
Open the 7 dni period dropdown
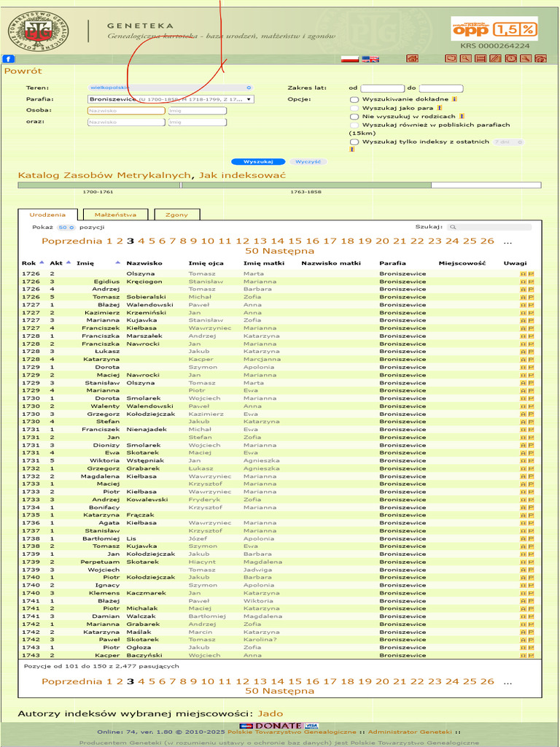tap(508, 142)
